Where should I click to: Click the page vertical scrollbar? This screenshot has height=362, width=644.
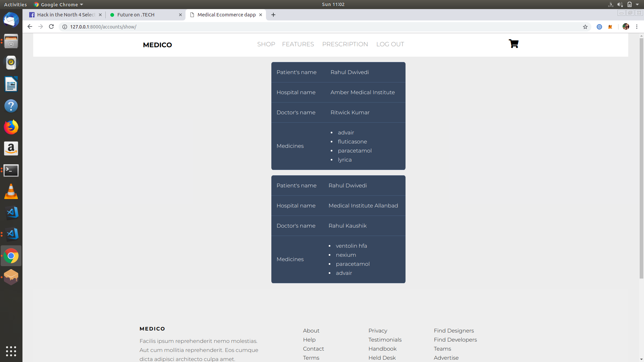[641, 158]
